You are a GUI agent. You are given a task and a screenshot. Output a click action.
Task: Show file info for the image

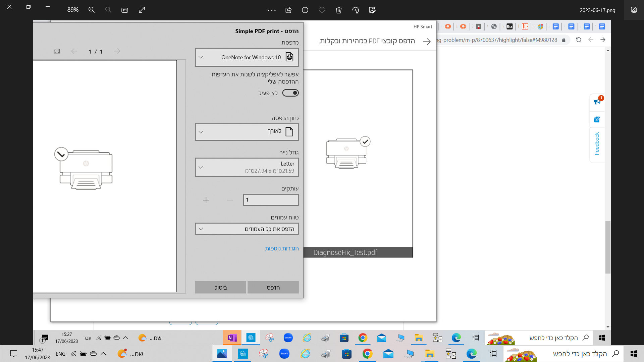pyautogui.click(x=305, y=10)
